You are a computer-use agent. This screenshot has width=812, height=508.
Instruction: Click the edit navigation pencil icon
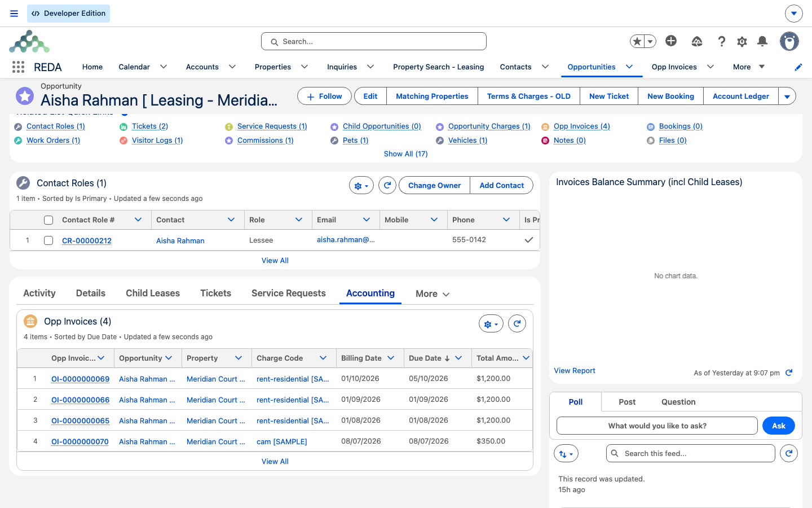(x=798, y=67)
